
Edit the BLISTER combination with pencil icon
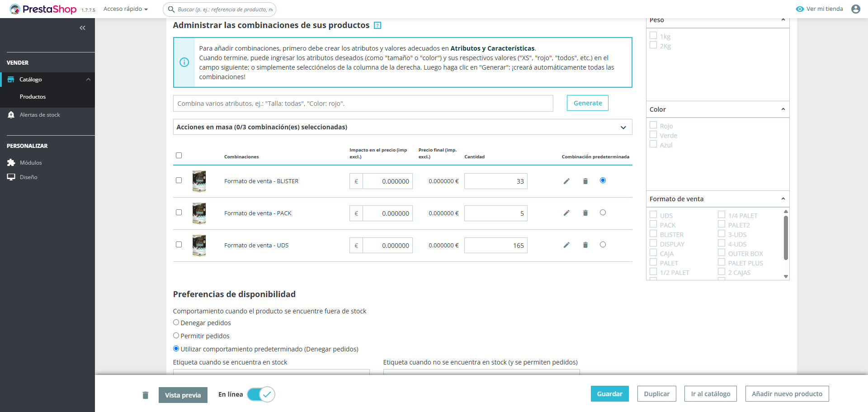566,181
